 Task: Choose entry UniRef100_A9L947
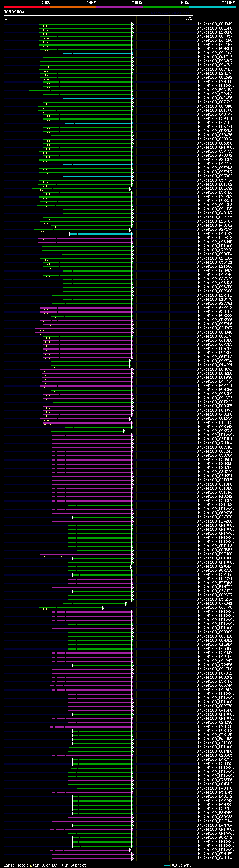[214, 661]
